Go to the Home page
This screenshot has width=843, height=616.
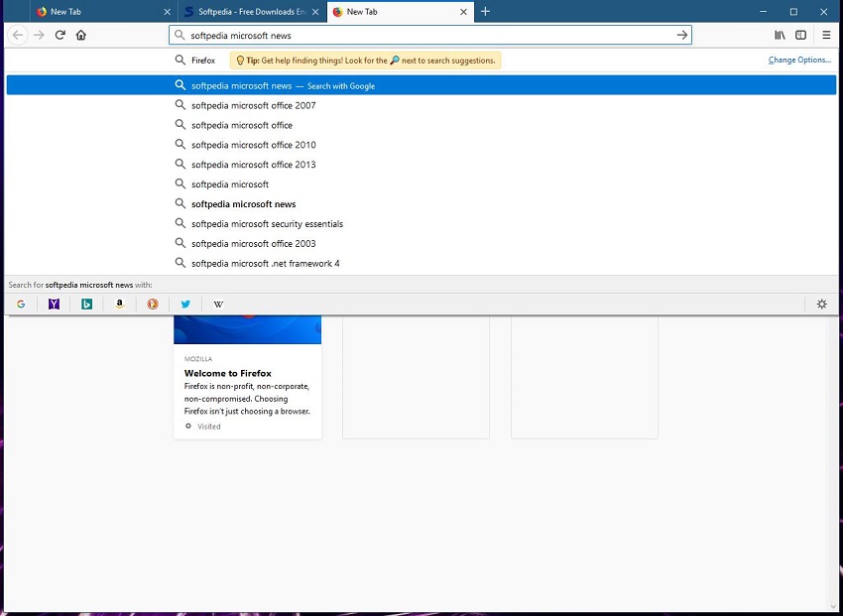[81, 35]
